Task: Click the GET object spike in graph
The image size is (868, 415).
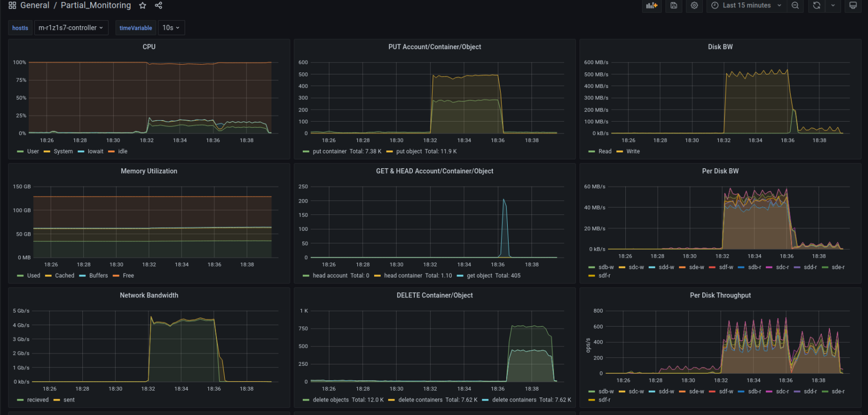Action: click(504, 201)
